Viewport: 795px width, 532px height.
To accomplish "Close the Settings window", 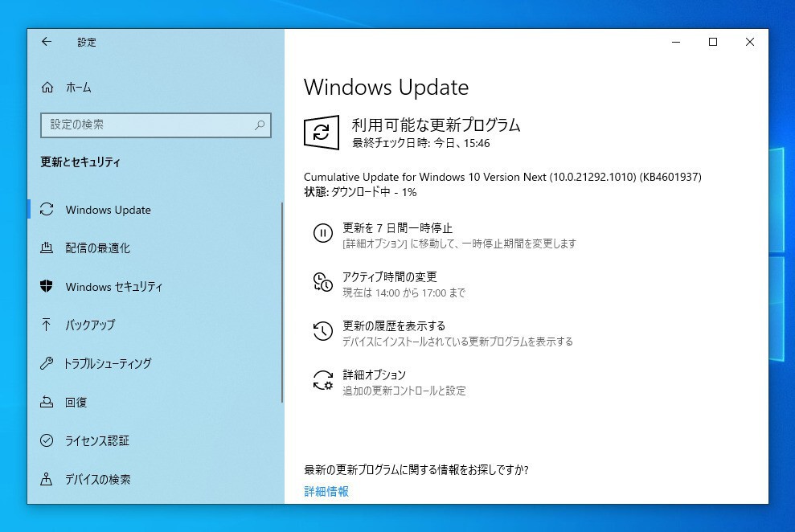I will point(750,42).
